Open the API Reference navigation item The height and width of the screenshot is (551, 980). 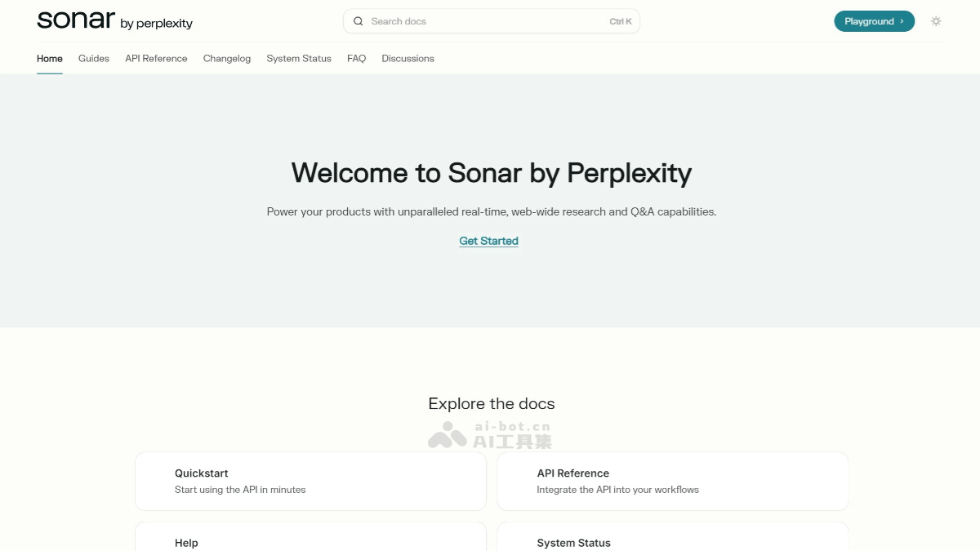click(156, 58)
